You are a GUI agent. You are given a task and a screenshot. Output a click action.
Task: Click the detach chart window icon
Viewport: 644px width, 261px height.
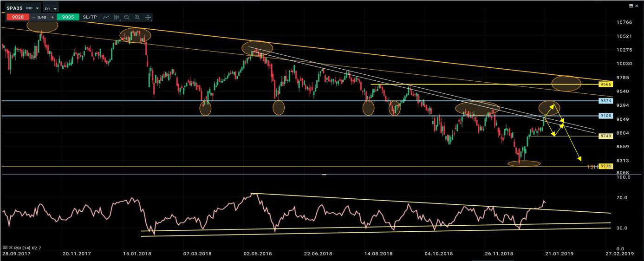(630, 6)
